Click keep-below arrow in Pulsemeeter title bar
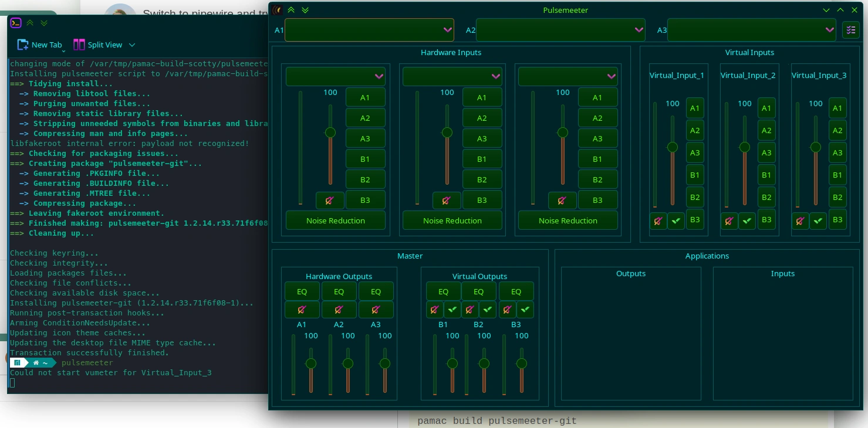The image size is (868, 428). tap(305, 10)
